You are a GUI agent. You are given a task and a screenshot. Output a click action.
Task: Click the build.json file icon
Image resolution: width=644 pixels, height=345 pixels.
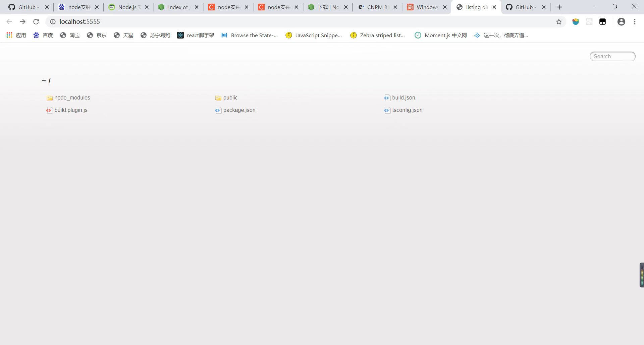click(387, 98)
